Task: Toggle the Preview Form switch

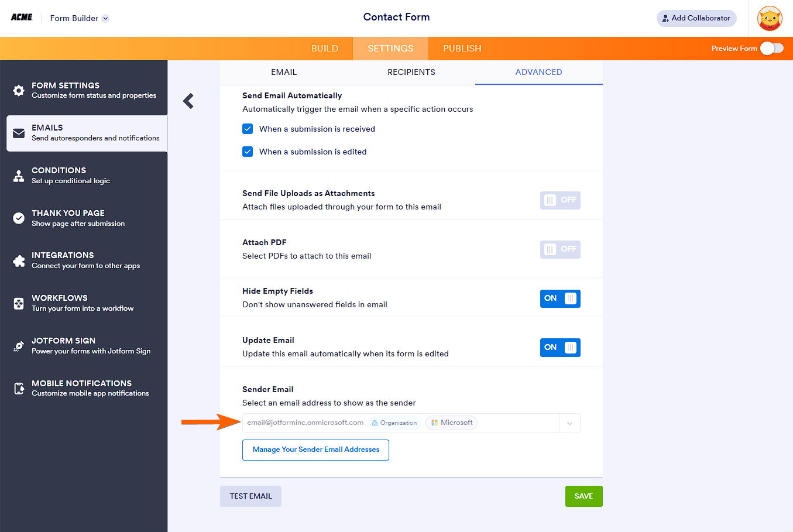Action: [772, 49]
